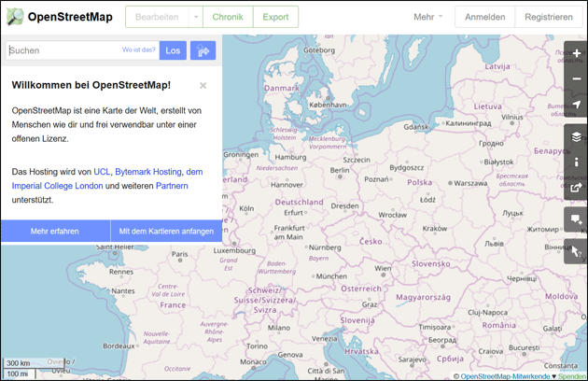Screen dimensions: 588x381
Task: Click Polska country label on map
Action: pyautogui.click(x=420, y=182)
